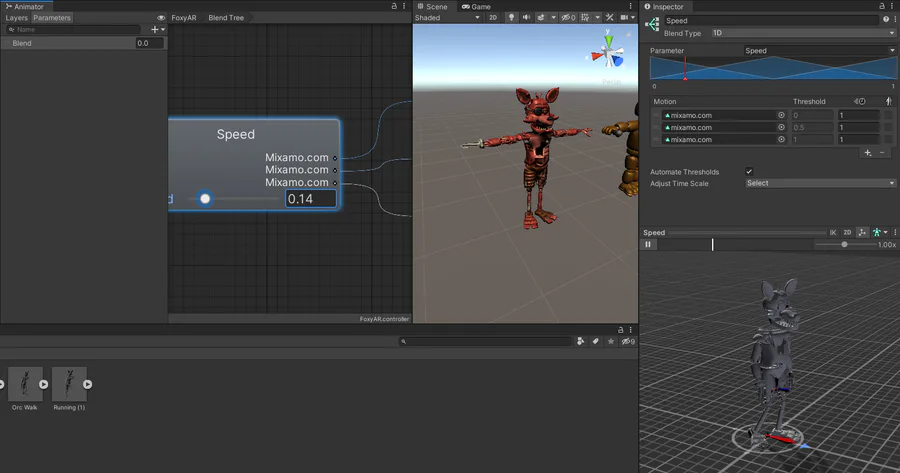Click the avatar icon in the preview toolbar
The height and width of the screenshot is (473, 900).
click(x=877, y=232)
